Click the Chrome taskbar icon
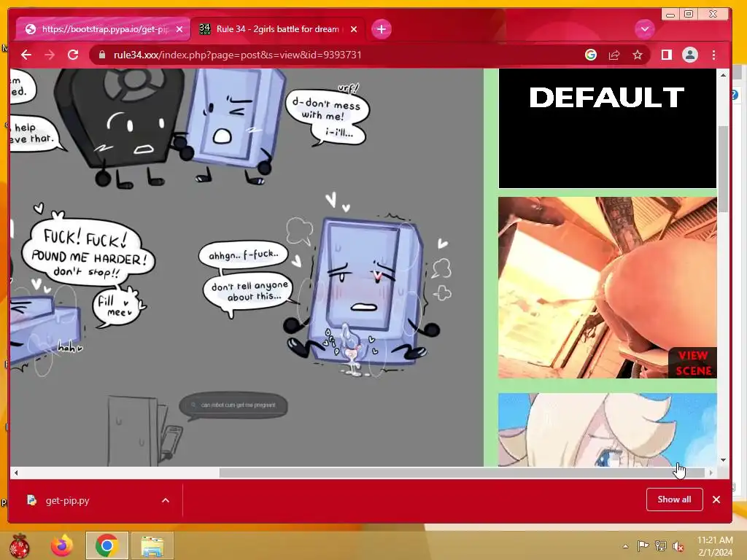The image size is (747, 560). click(x=107, y=545)
